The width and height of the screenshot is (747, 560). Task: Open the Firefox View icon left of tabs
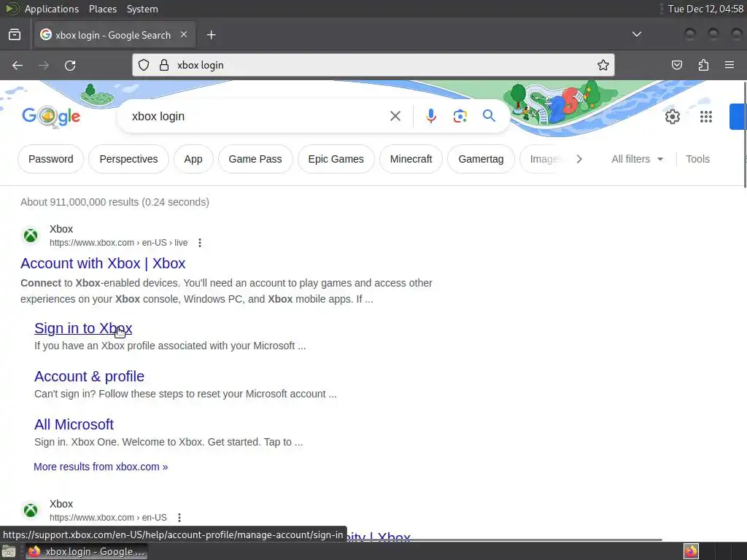point(15,35)
